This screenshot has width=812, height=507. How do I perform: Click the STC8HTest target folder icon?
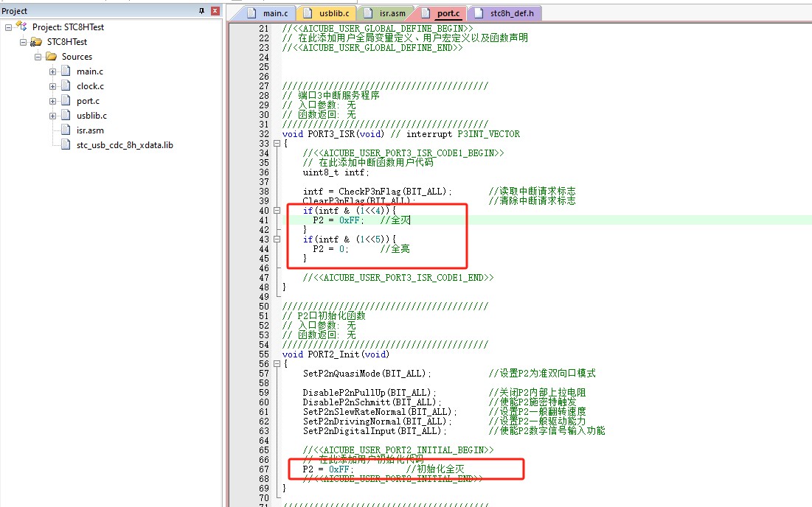coord(35,42)
